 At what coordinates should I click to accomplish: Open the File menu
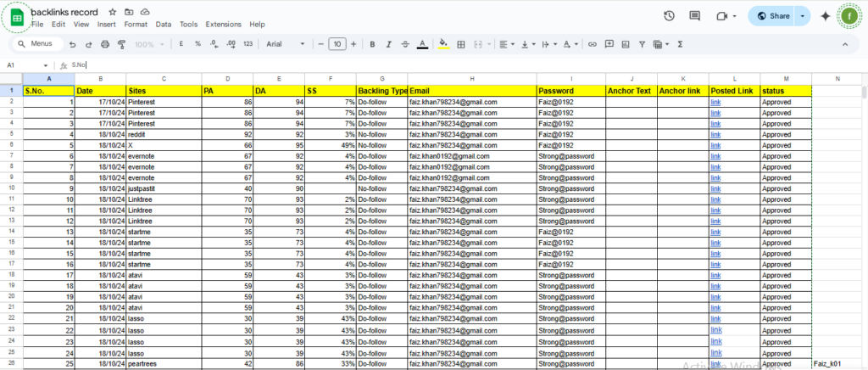(x=37, y=25)
